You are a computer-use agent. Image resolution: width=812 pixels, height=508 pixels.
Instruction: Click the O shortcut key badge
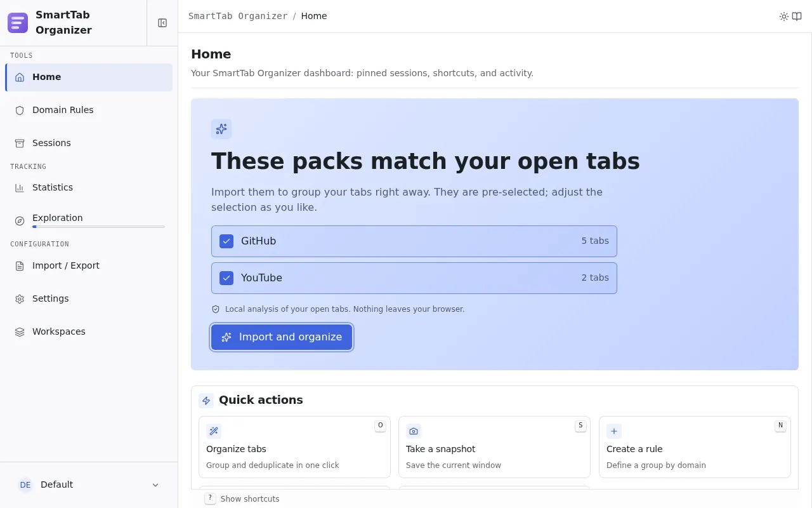(381, 425)
